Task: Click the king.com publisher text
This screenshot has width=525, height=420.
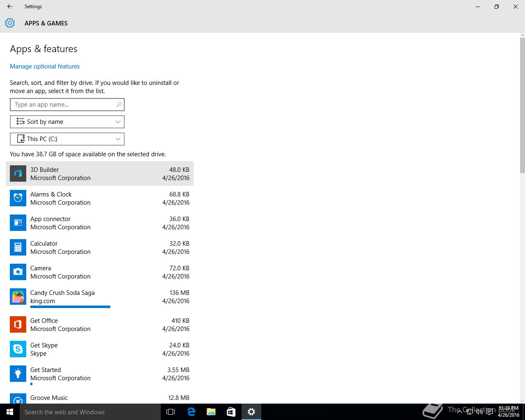Action: coord(43,301)
